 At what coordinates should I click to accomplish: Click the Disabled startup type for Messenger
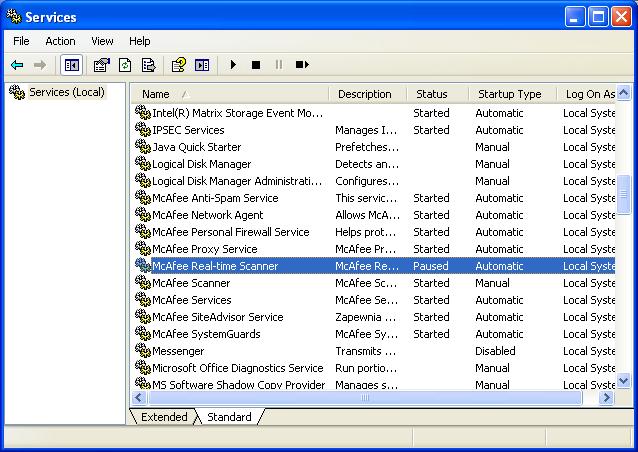pos(495,351)
